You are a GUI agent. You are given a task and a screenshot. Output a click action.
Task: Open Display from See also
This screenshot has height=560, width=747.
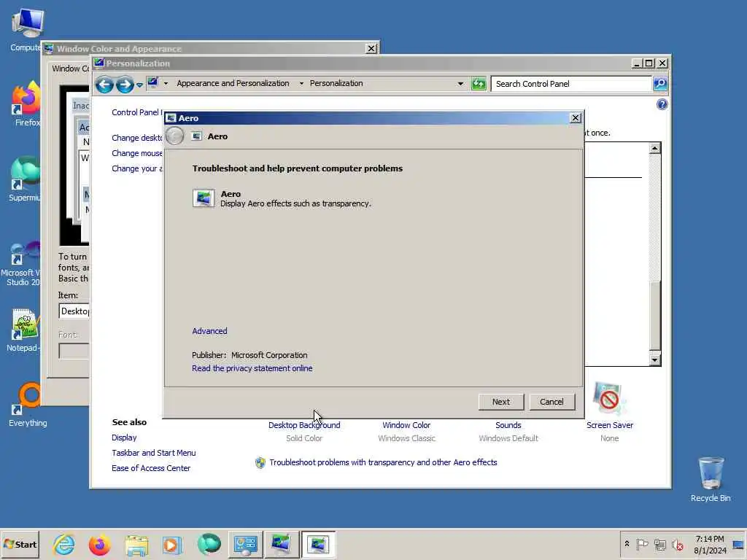coord(124,437)
